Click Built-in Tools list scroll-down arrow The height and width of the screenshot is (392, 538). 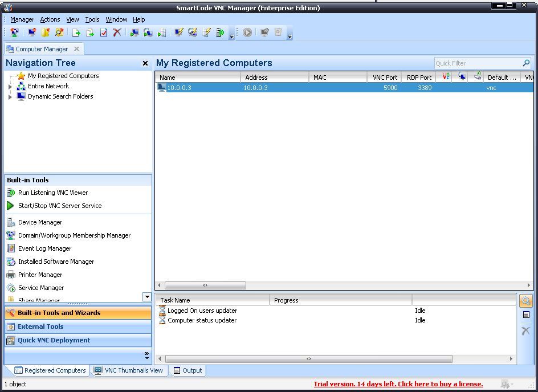[x=147, y=297]
